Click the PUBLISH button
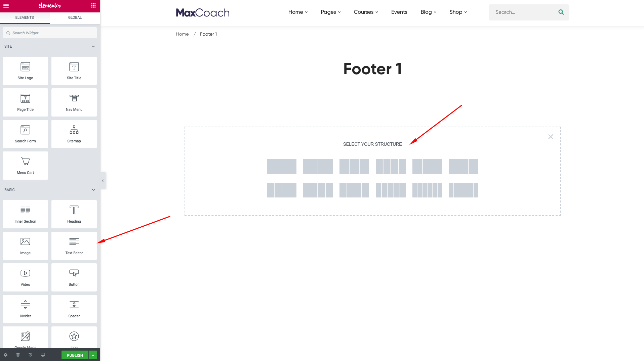 (75, 355)
